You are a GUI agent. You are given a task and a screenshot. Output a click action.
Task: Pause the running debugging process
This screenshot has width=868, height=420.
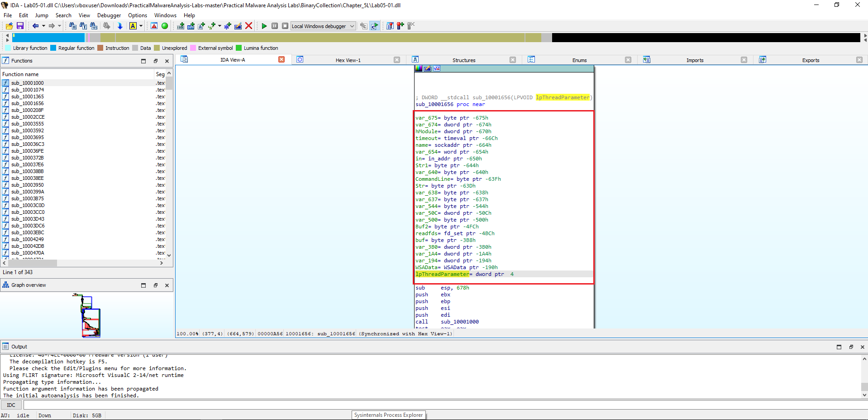(x=275, y=26)
